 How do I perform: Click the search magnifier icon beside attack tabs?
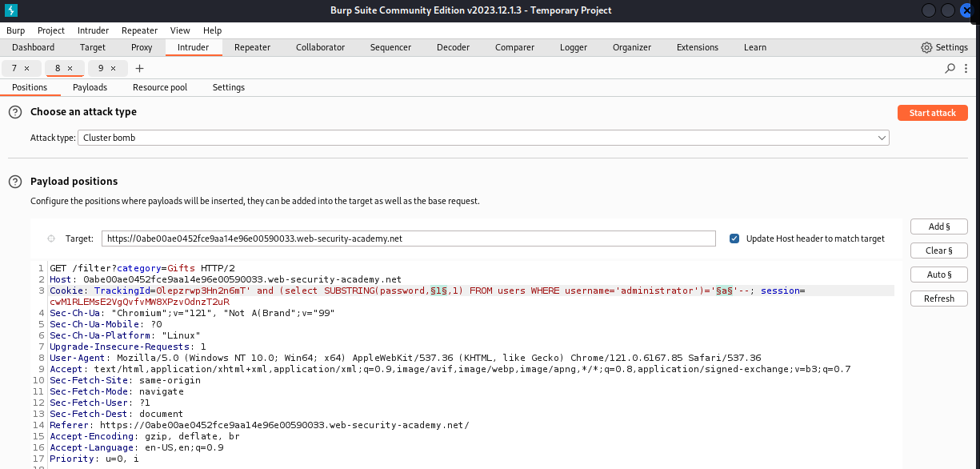coord(950,68)
